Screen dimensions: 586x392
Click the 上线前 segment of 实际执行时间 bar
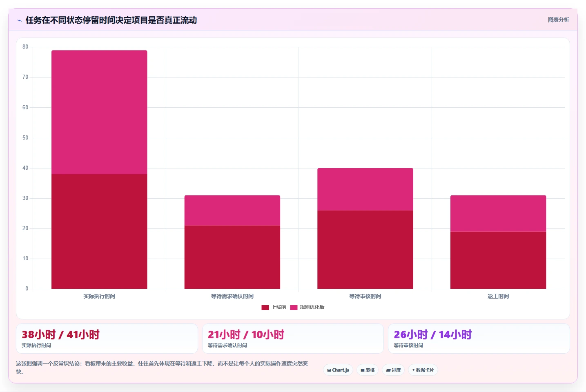99,231
